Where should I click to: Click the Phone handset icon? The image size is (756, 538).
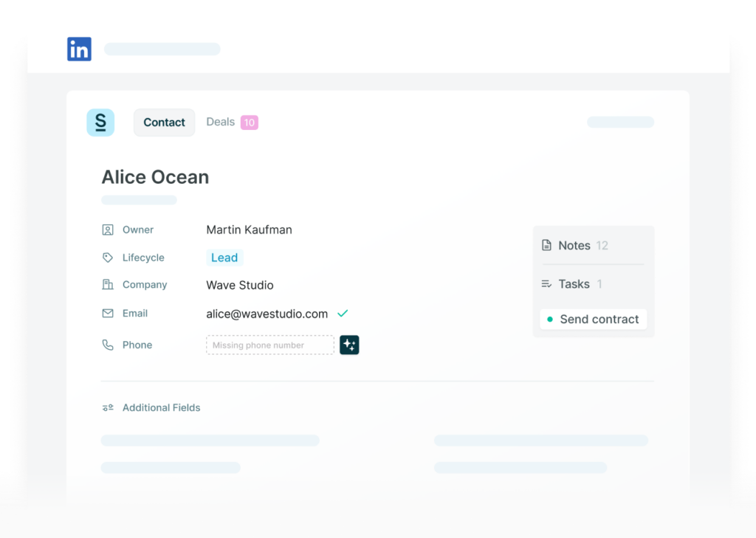coord(108,345)
